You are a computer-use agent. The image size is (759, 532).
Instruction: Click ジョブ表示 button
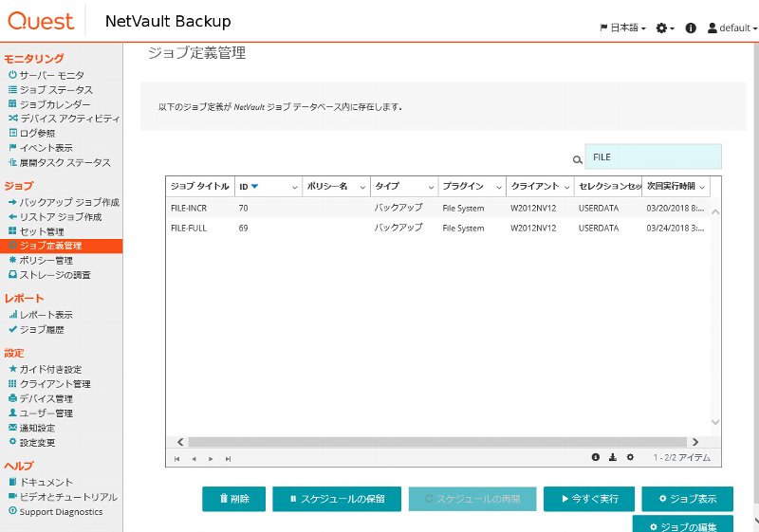[687, 499]
